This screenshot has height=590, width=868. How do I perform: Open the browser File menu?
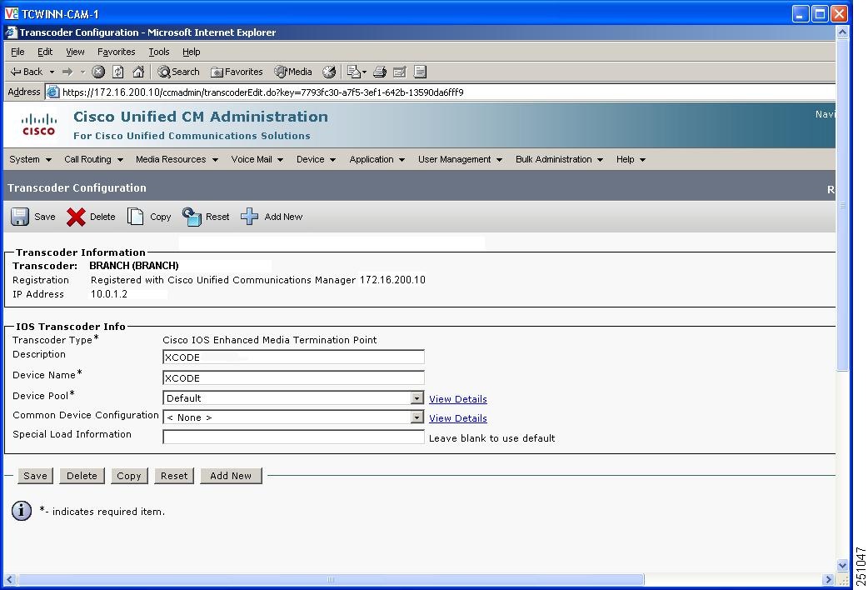17,52
